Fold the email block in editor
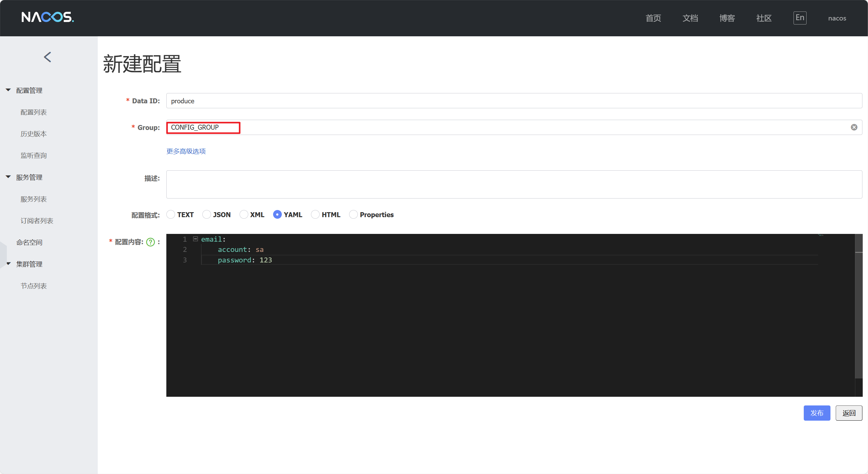The width and height of the screenshot is (868, 474). pos(196,239)
